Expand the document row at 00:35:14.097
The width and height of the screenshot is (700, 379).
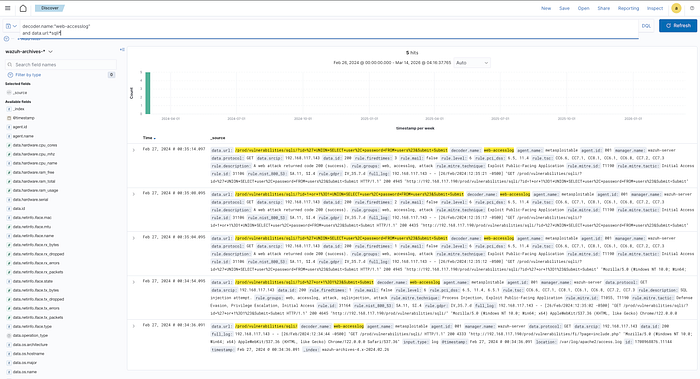(x=133, y=150)
